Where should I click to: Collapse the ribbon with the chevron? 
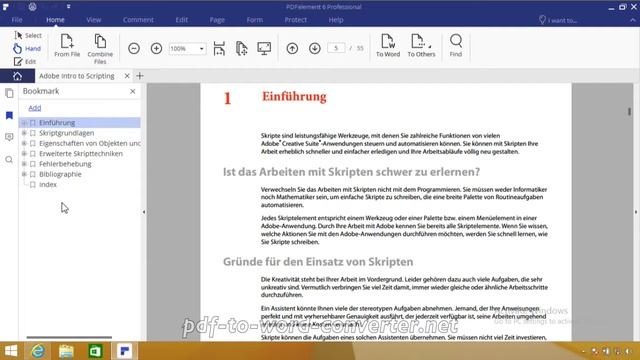(632, 20)
